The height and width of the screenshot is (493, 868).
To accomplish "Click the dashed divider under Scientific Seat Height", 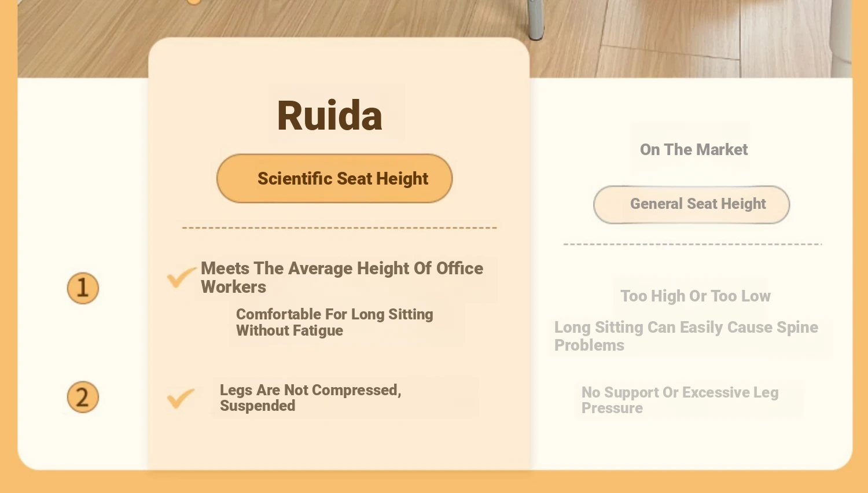I will coord(339,228).
